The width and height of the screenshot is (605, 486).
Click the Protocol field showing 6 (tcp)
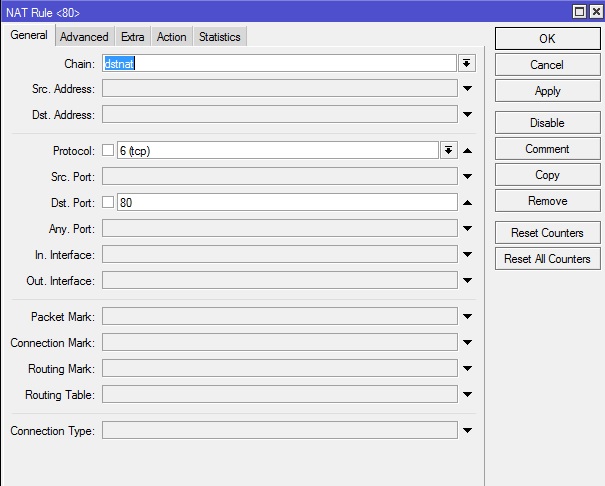pos(278,150)
